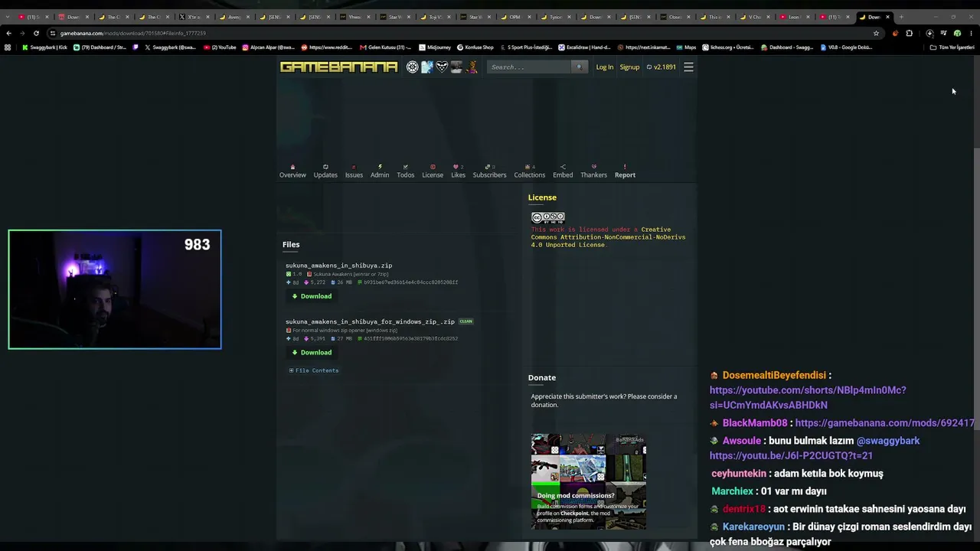Open the Likes tab
The width and height of the screenshot is (980, 551).
pyautogui.click(x=458, y=171)
